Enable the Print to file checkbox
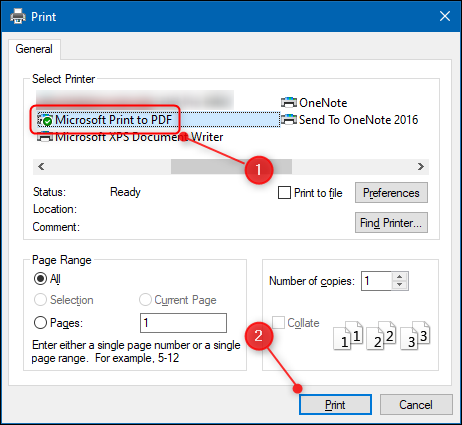This screenshot has height=425, width=462. click(x=284, y=193)
